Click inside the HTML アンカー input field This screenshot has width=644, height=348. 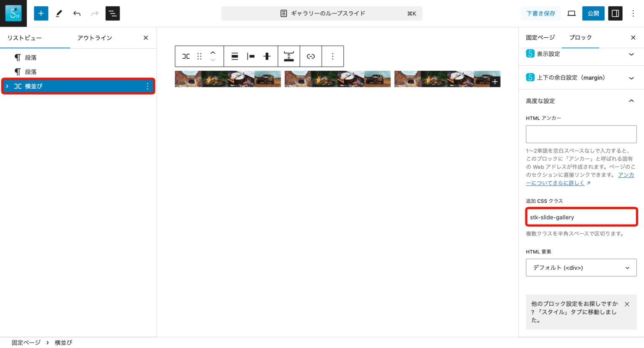tap(581, 134)
